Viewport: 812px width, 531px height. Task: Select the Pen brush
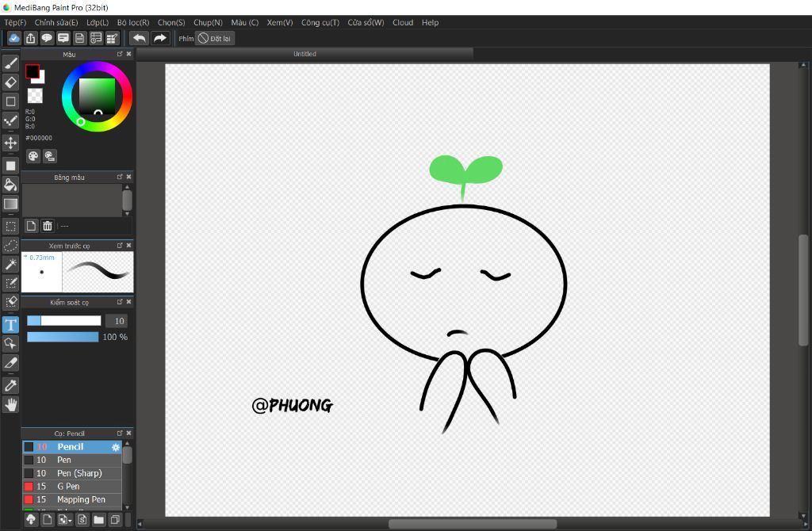click(72, 460)
